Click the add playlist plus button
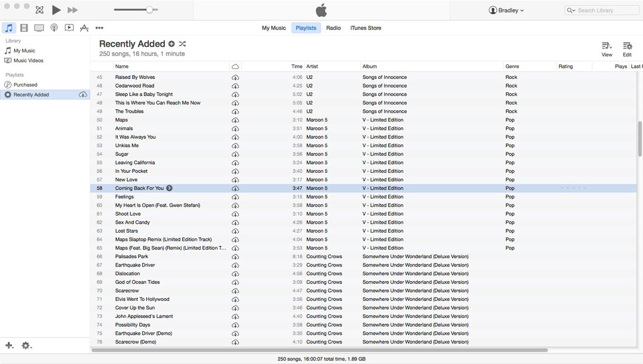The image size is (643, 364). pyautogui.click(x=9, y=345)
